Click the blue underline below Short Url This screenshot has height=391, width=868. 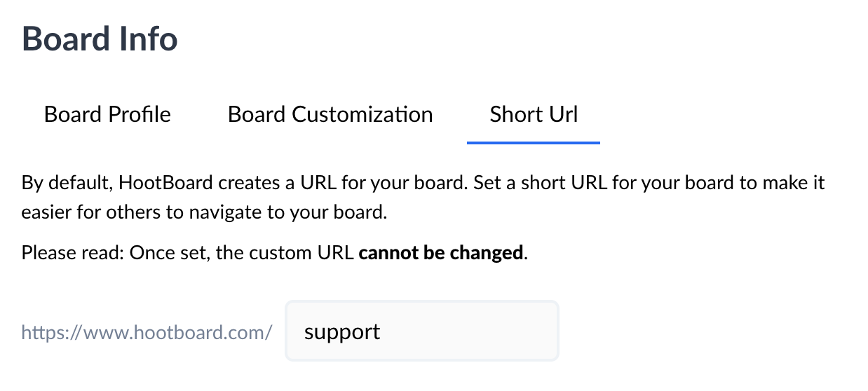click(x=534, y=142)
